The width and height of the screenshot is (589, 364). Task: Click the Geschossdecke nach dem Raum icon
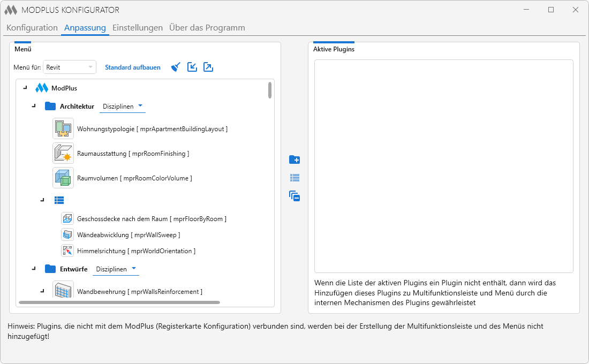[67, 218]
